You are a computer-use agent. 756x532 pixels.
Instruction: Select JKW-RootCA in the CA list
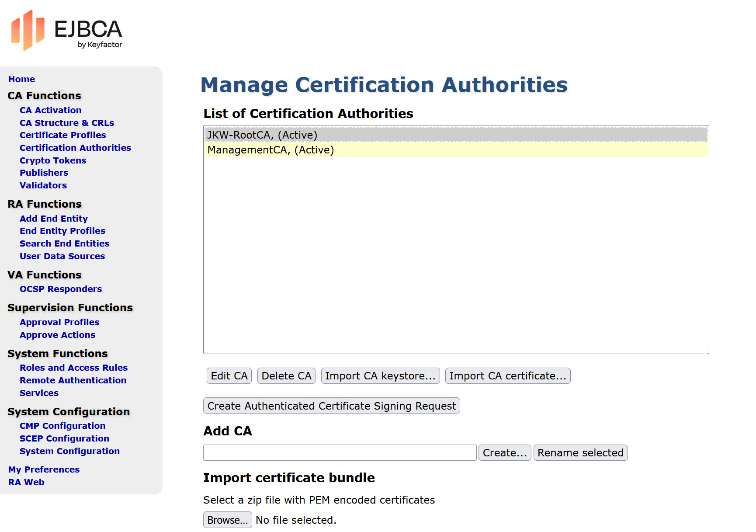click(262, 135)
